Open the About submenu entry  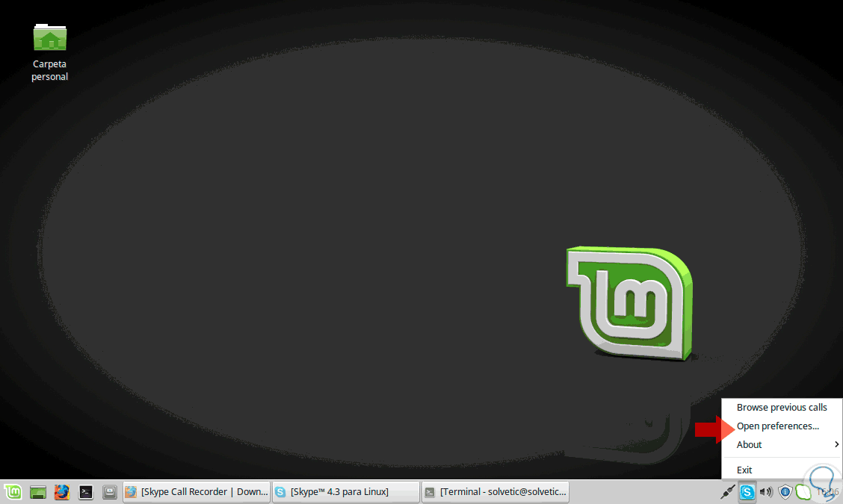pyautogui.click(x=782, y=444)
